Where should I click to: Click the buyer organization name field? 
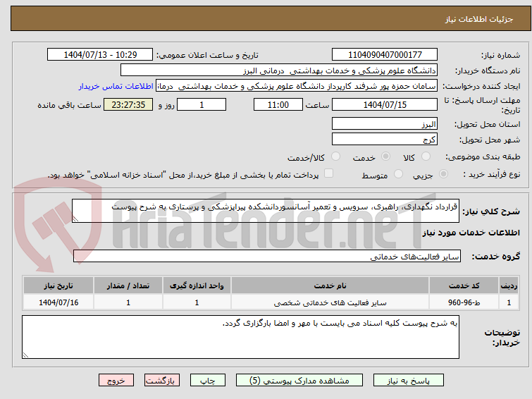point(279,70)
